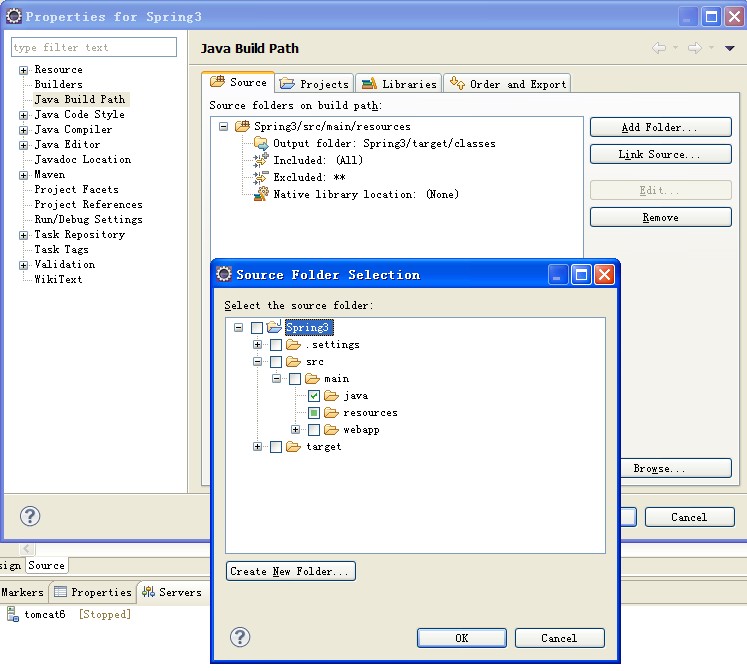Click the Native library location icon
The width and height of the screenshot is (747, 671).
coord(261,194)
